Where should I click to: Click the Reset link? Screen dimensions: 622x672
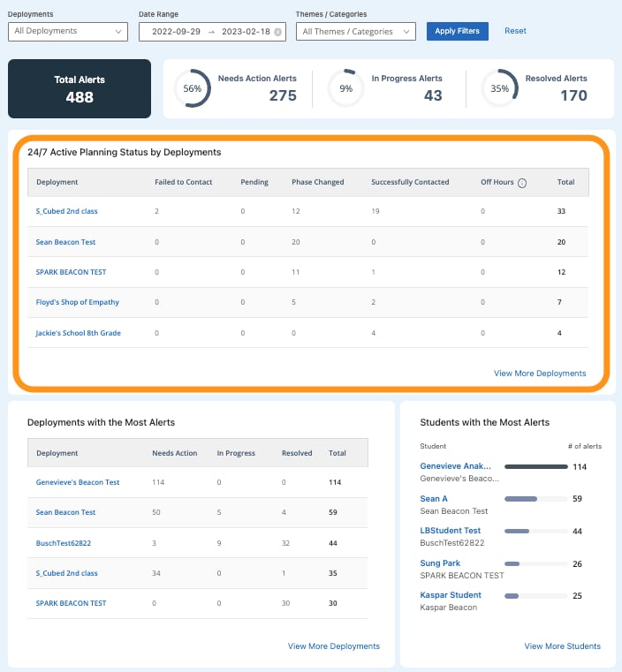click(515, 31)
